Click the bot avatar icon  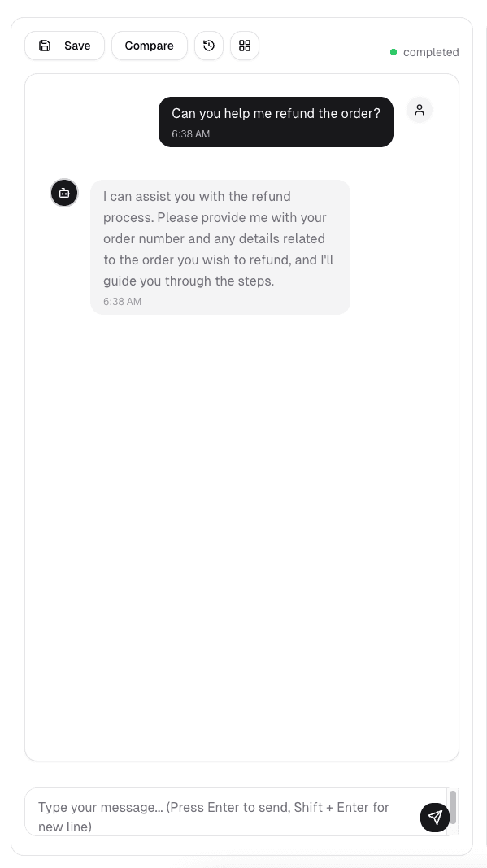(x=65, y=193)
